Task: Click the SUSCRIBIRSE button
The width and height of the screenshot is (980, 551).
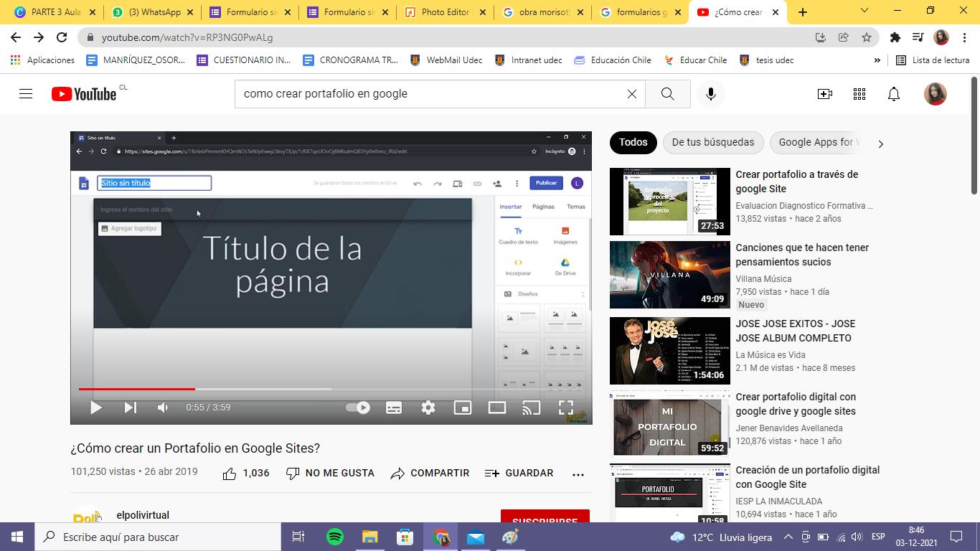Action: coord(545,517)
